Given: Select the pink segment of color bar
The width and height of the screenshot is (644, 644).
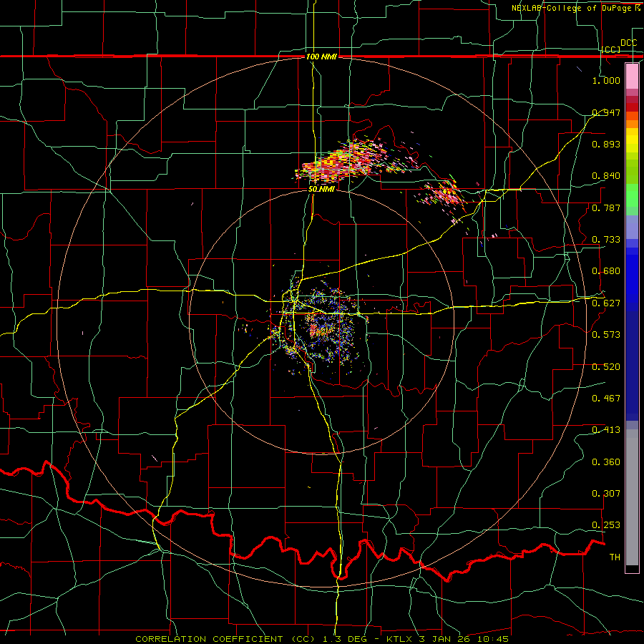Looking at the screenshot, I should pos(632,77).
